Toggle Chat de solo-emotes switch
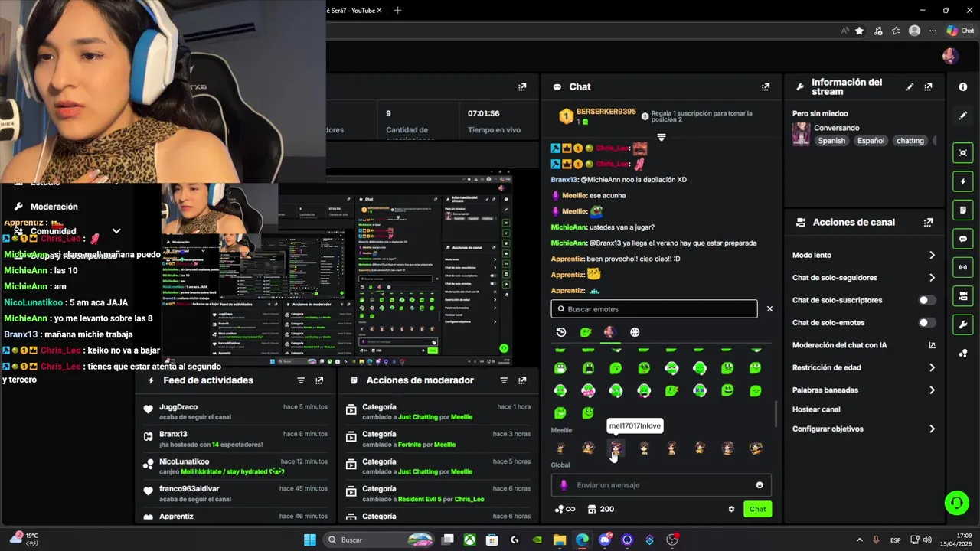The width and height of the screenshot is (980, 551). pos(927,322)
